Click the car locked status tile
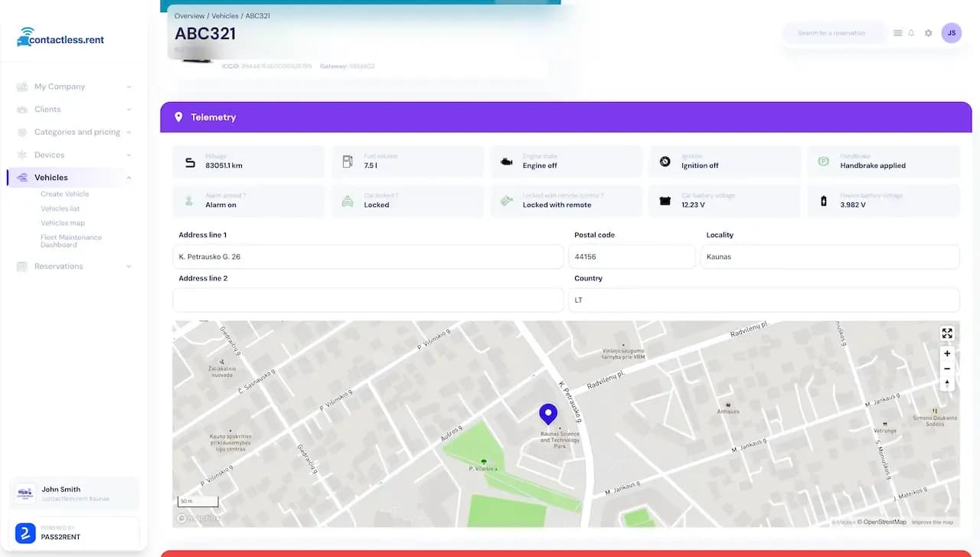 tap(407, 200)
